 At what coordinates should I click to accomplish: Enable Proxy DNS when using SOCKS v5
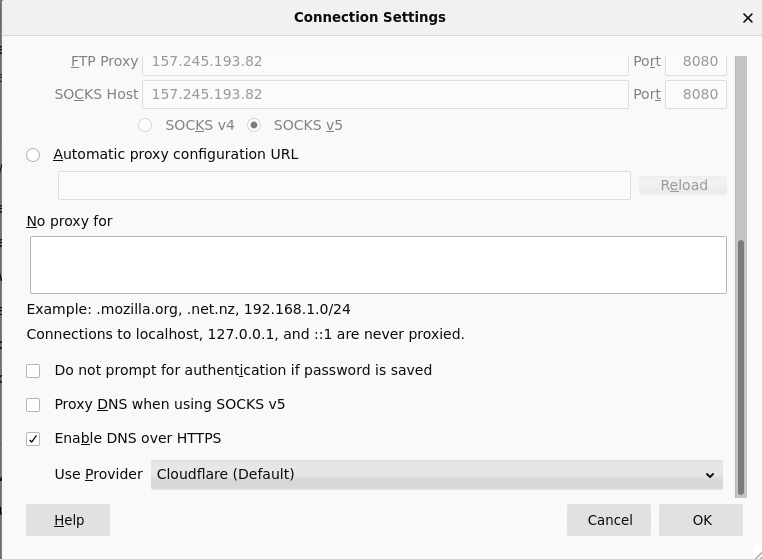[33, 405]
